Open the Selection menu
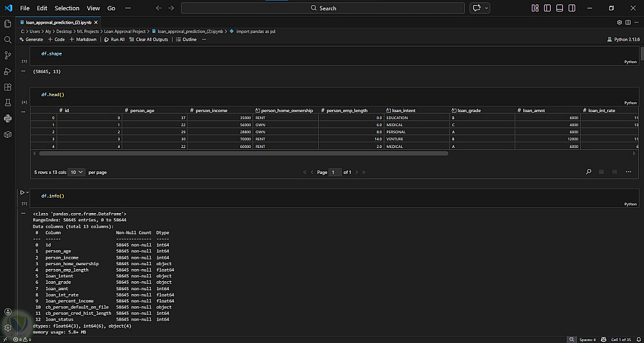This screenshot has height=343, width=644. (x=67, y=8)
